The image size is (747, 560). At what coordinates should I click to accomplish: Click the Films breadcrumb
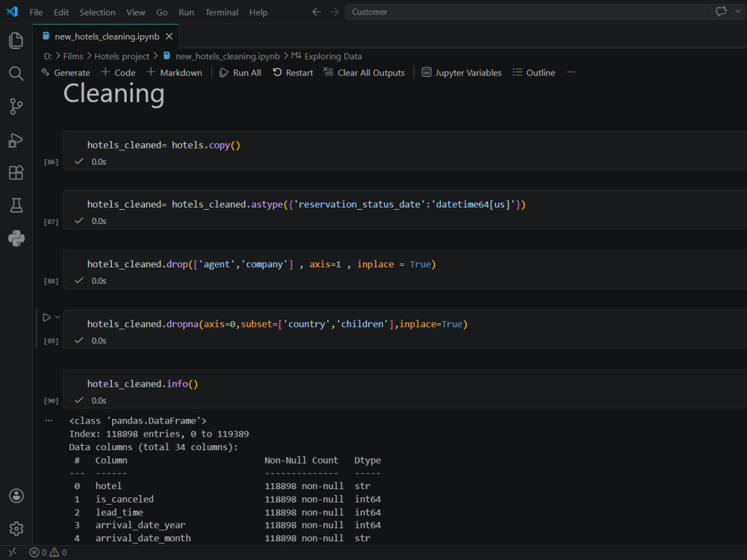(x=73, y=56)
